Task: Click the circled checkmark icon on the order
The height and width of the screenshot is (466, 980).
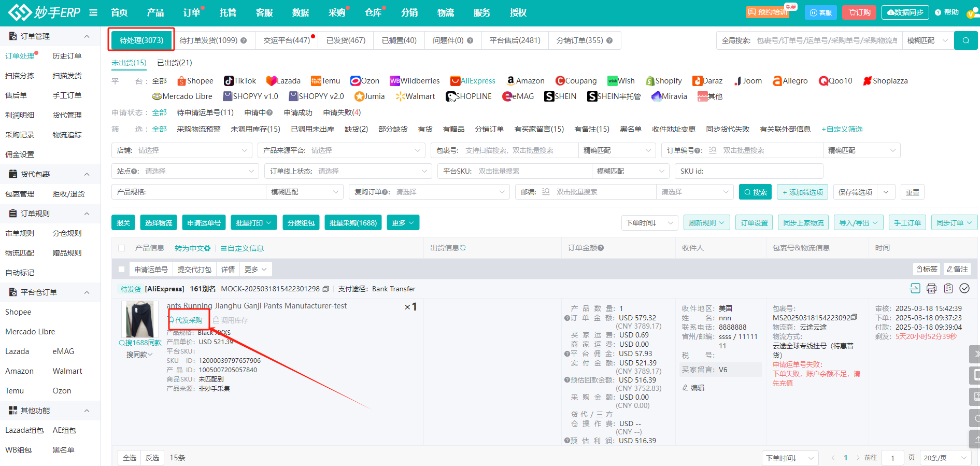Action: click(x=964, y=288)
